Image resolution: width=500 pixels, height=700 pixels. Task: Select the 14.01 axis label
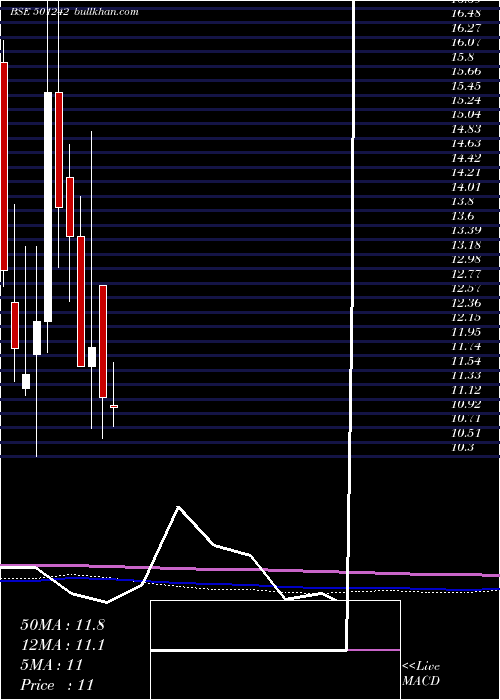pos(466,187)
